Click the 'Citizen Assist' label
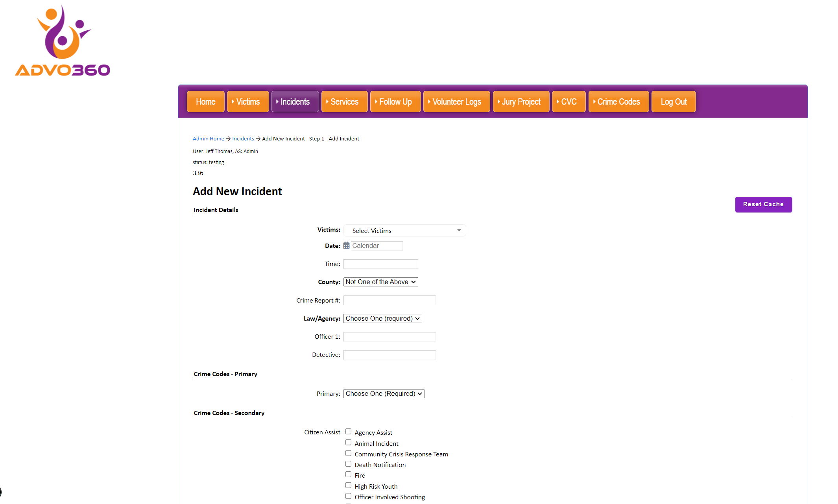The width and height of the screenshot is (838, 504). (x=322, y=432)
